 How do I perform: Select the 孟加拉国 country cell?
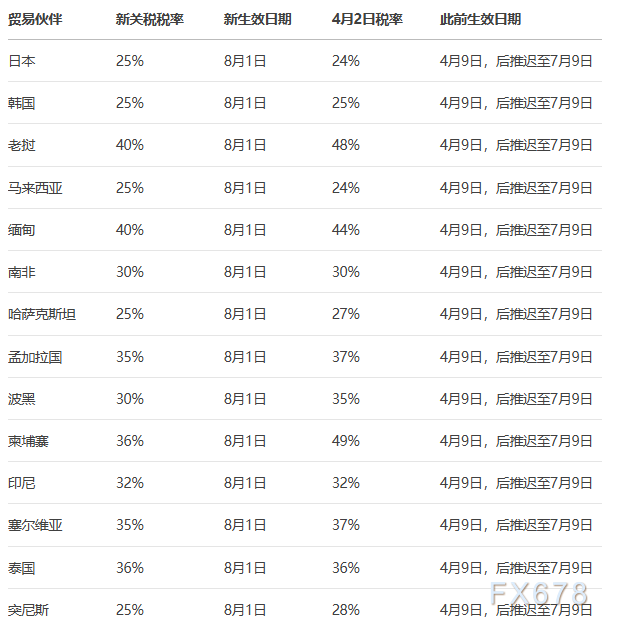tap(35, 357)
